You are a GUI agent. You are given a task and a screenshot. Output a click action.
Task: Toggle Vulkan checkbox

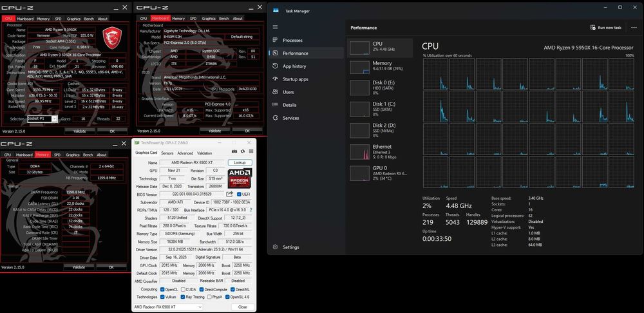[163, 296]
